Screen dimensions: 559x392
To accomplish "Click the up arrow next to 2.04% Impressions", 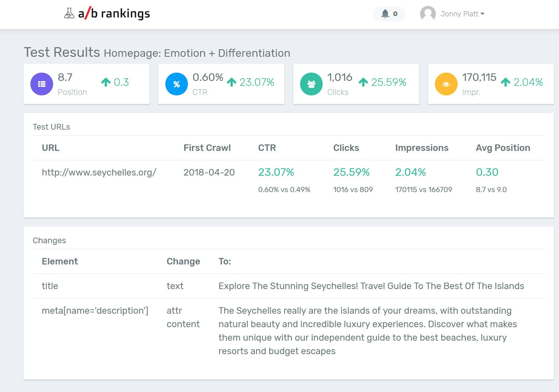I will point(506,82).
